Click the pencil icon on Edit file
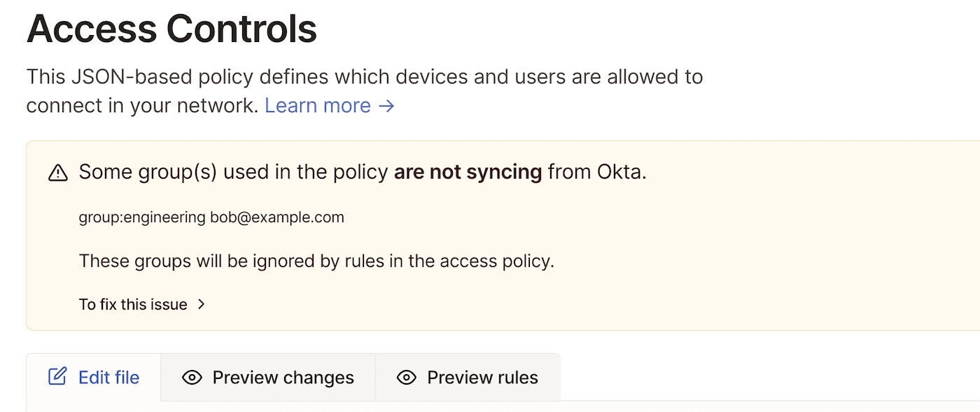Viewport: 980px width, 412px height. 57,377
